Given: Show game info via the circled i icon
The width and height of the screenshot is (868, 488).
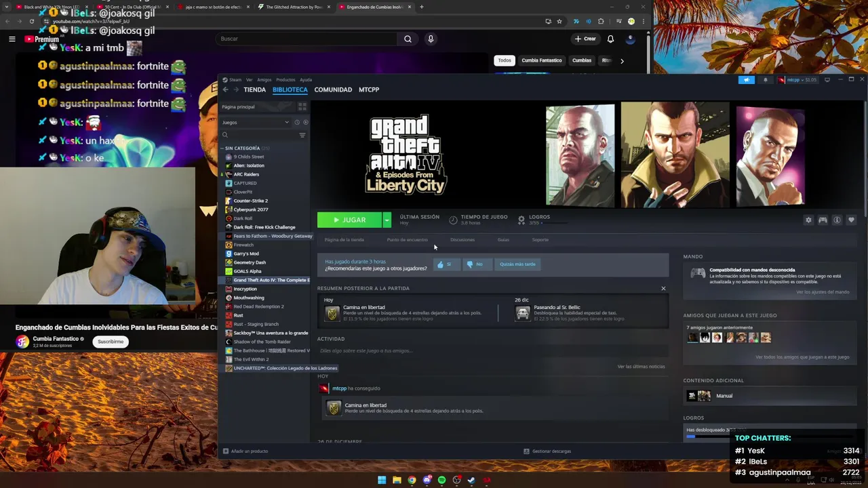Looking at the screenshot, I should (x=837, y=220).
